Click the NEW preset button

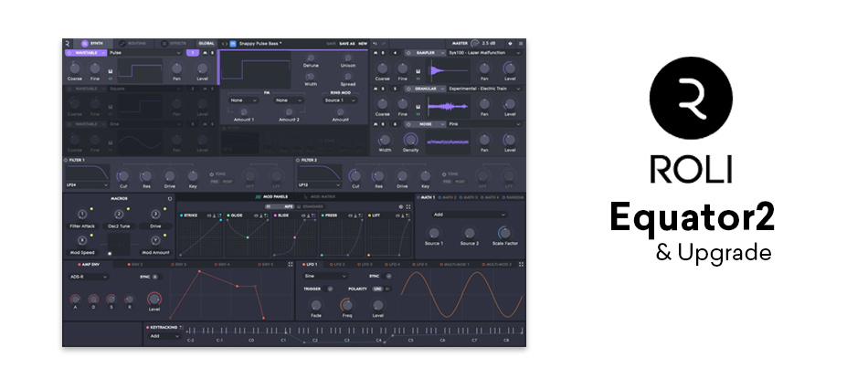[x=363, y=44]
